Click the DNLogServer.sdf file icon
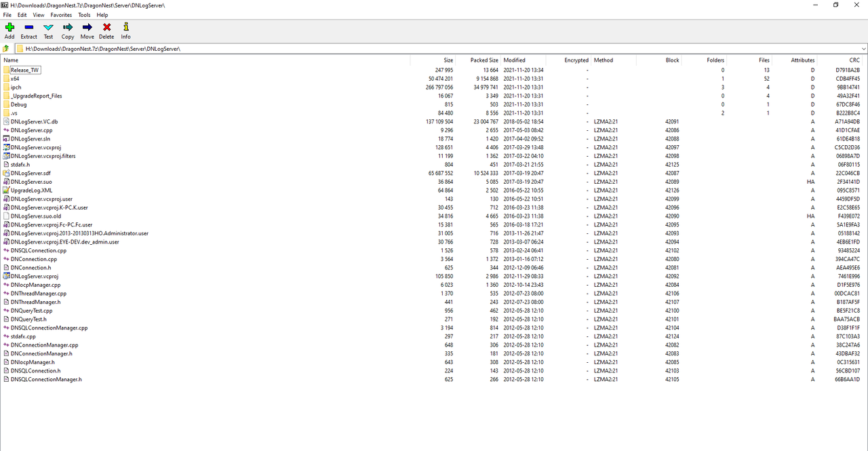868x451 pixels. point(6,173)
